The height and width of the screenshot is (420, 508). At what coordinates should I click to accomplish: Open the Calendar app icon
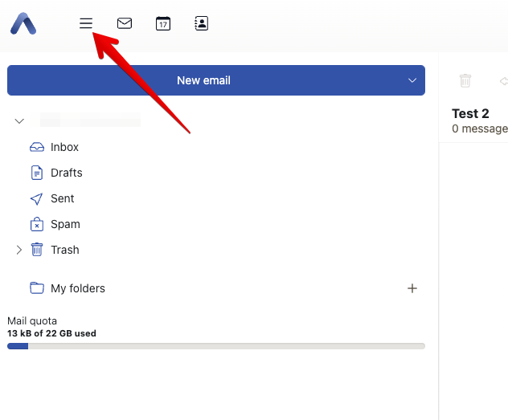click(x=163, y=23)
